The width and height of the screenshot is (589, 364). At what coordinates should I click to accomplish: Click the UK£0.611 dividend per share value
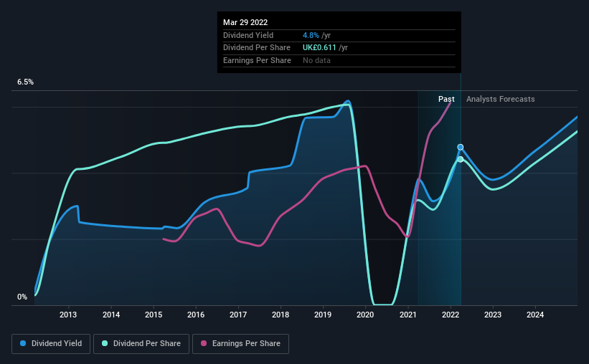(319, 48)
